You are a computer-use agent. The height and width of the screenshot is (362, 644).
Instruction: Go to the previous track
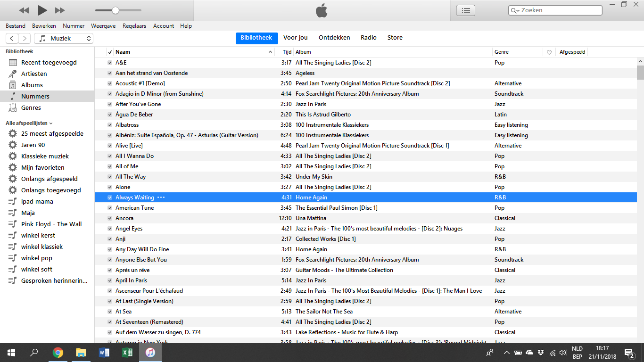[24, 10]
